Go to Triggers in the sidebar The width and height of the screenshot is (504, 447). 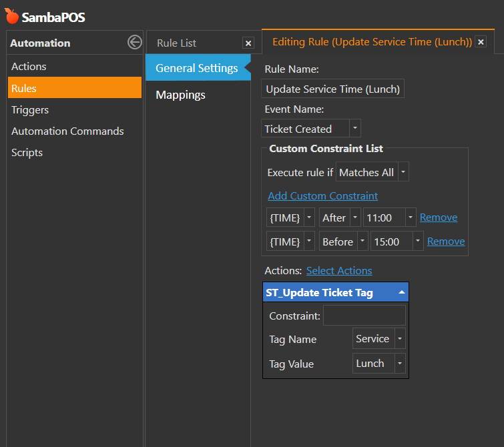(x=30, y=109)
